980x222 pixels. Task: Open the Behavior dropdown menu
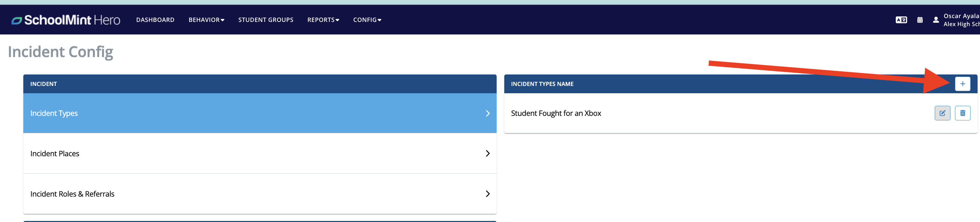coord(206,20)
